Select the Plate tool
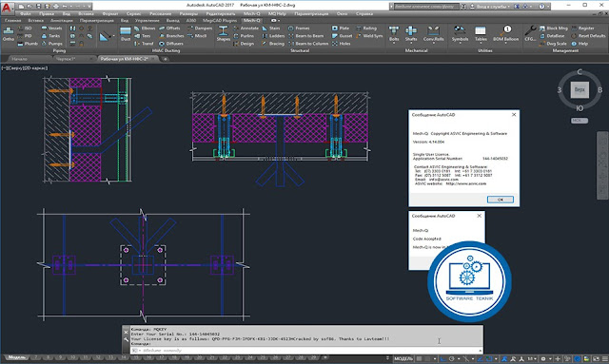This screenshot has height=364, width=609. pos(341,29)
